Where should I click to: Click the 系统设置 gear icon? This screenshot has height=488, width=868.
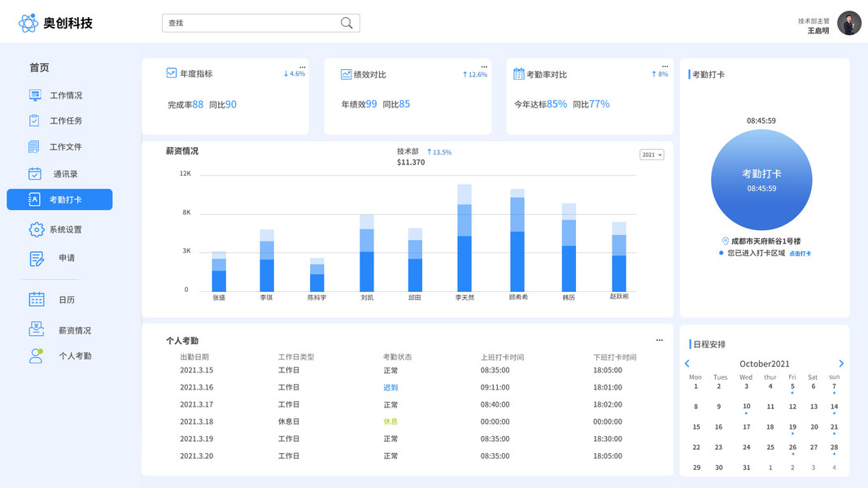[37, 229]
